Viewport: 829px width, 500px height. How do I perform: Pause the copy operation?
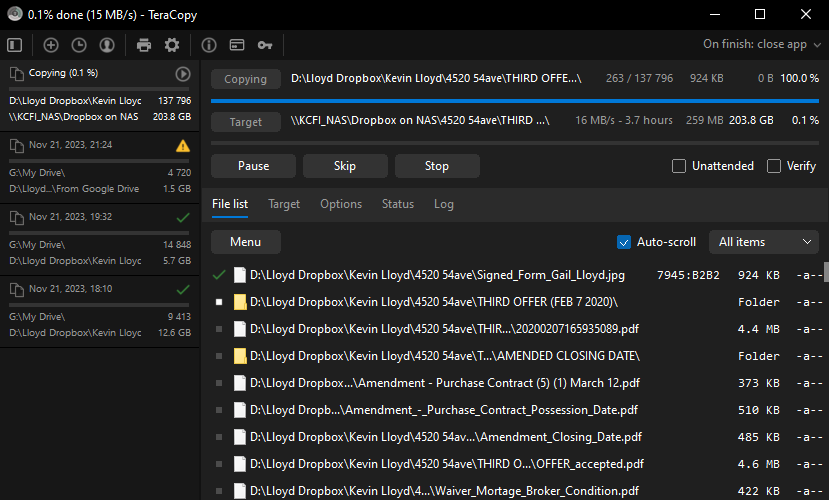(x=253, y=166)
